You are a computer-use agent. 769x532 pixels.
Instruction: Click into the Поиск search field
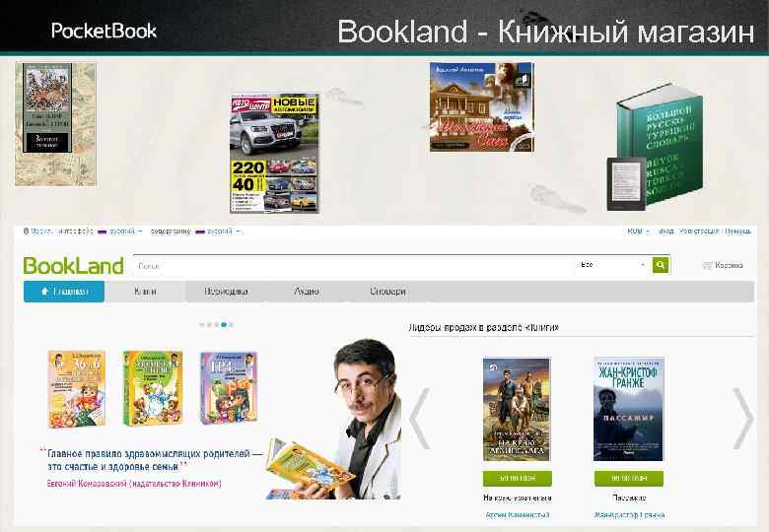[x=353, y=266]
